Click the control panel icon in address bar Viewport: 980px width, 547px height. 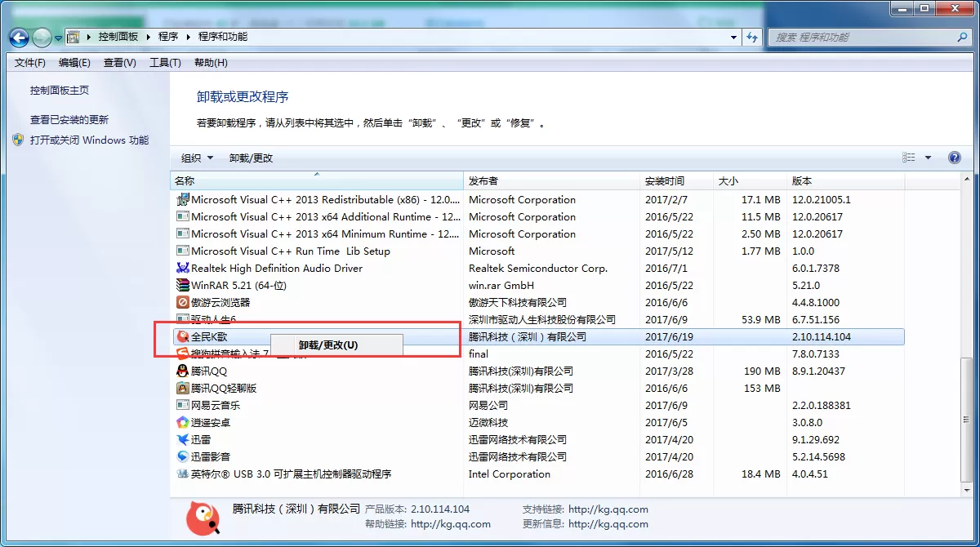click(73, 37)
